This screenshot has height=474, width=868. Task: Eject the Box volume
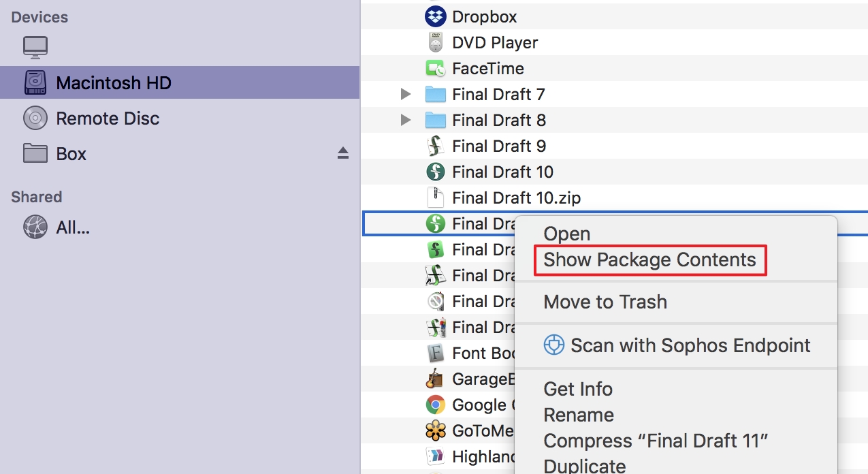pos(343,153)
